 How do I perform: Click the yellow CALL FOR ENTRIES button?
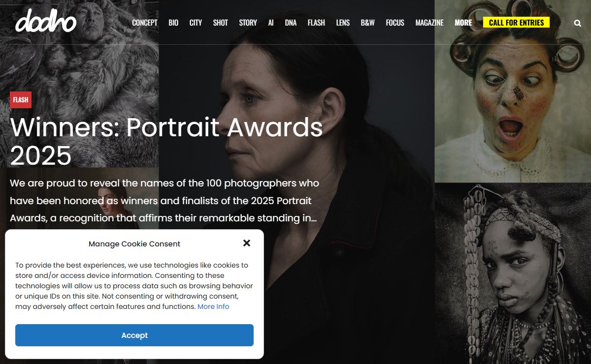(516, 22)
